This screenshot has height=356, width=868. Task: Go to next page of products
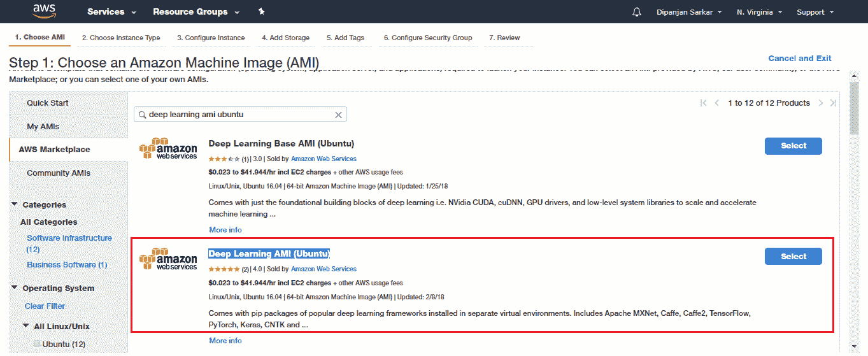[x=821, y=103]
